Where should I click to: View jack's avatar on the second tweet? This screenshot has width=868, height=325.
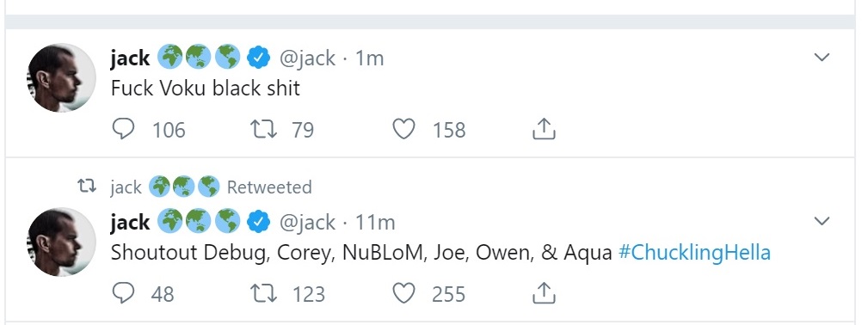click(x=61, y=242)
